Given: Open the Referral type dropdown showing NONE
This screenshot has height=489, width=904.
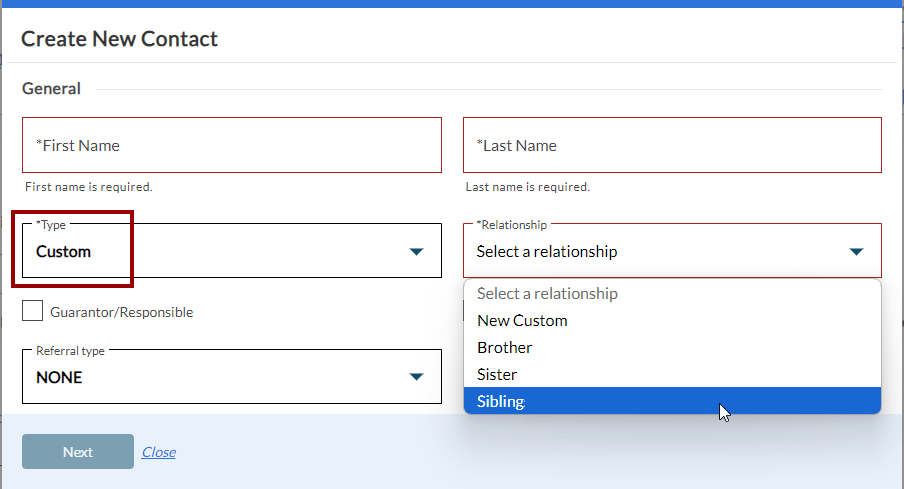Looking at the screenshot, I should (x=220, y=378).
